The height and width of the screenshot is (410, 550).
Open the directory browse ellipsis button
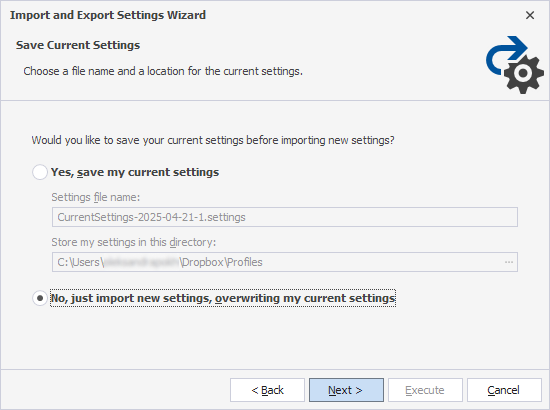pos(509,262)
